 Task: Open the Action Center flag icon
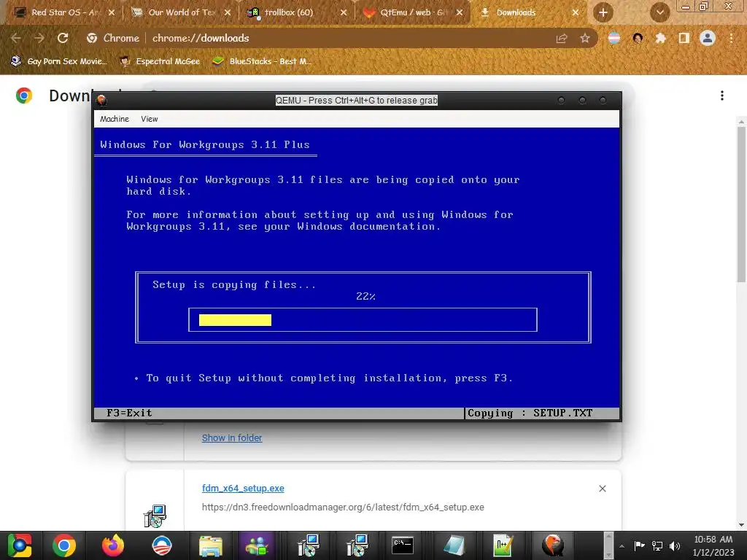(x=639, y=545)
